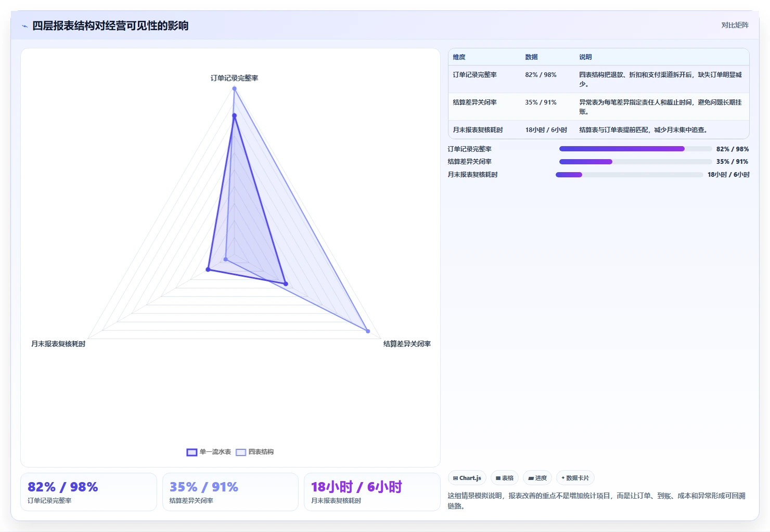Viewport: 770px width, 532px height.
Task: Click the 数据 table column header
Action: tap(531, 57)
